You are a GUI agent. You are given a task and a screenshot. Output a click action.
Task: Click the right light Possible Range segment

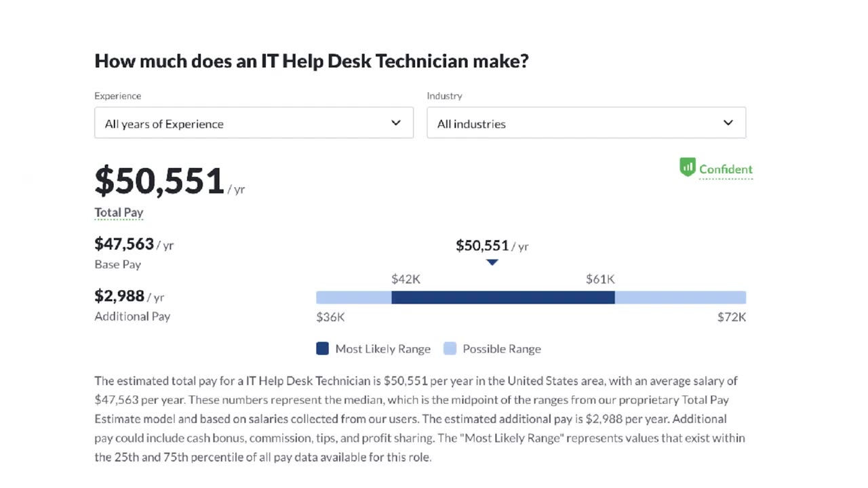[680, 298]
